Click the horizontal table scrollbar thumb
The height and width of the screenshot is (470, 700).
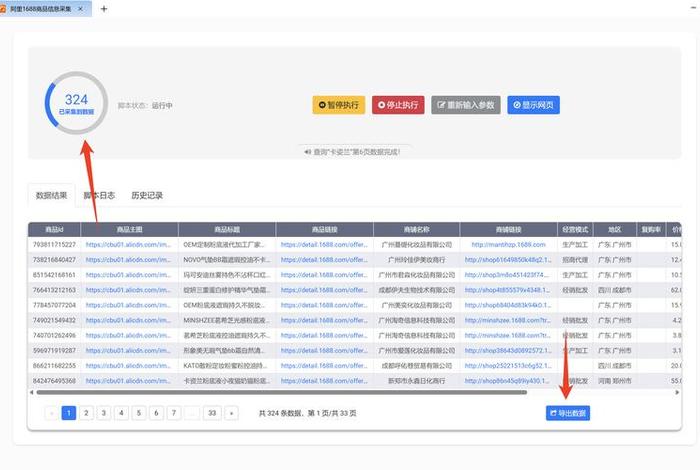[282, 393]
